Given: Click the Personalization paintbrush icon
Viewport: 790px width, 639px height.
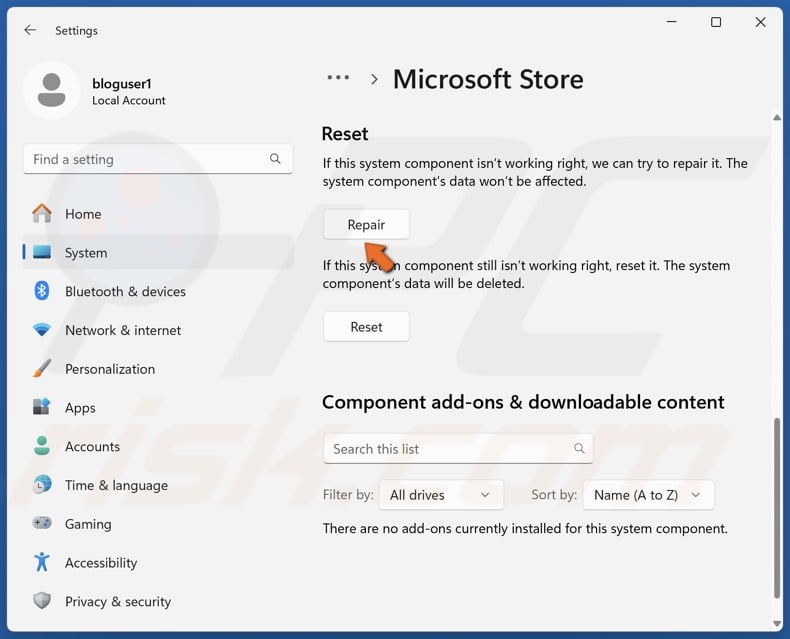Looking at the screenshot, I should (x=42, y=369).
